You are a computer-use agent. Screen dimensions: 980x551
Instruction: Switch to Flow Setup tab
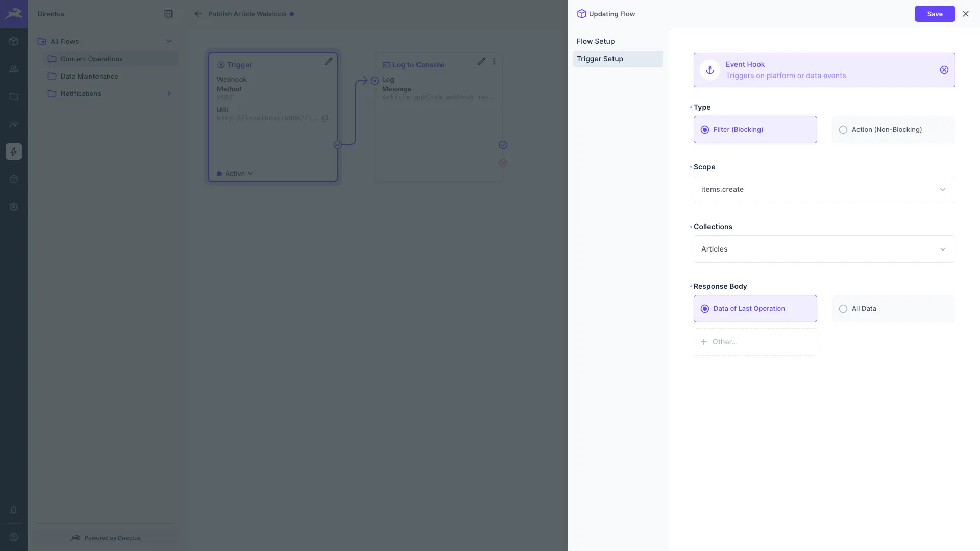618,41
